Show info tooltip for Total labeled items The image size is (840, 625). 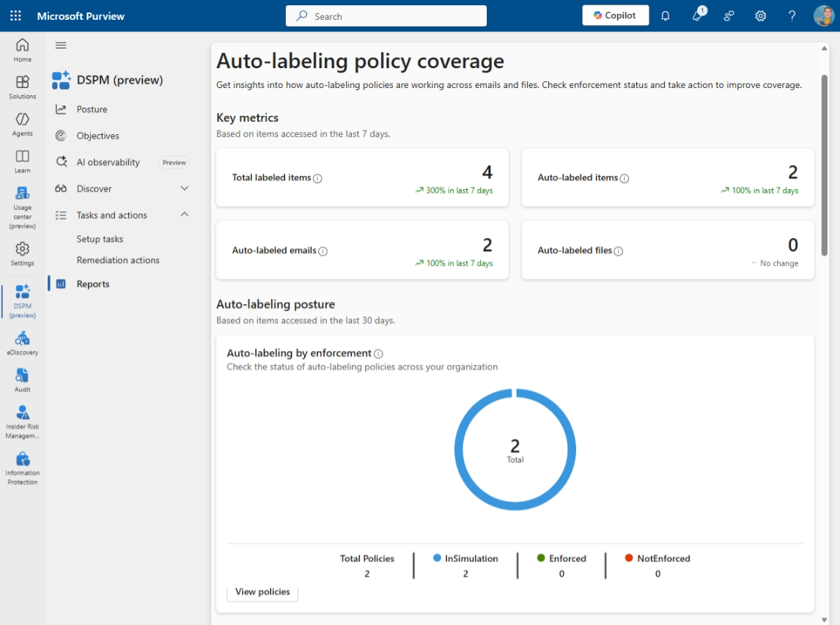click(318, 178)
